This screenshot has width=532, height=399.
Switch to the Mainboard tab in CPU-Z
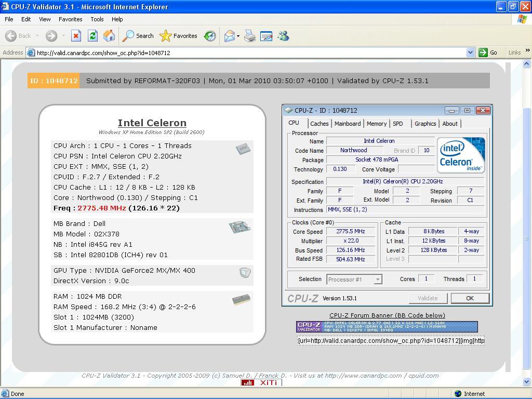pyautogui.click(x=348, y=124)
